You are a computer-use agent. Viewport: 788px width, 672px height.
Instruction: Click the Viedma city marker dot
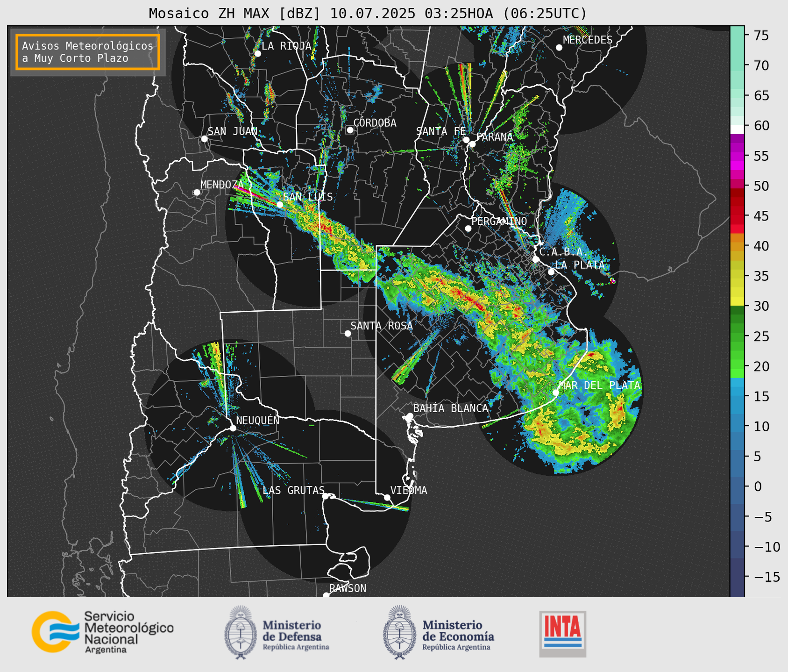point(387,497)
